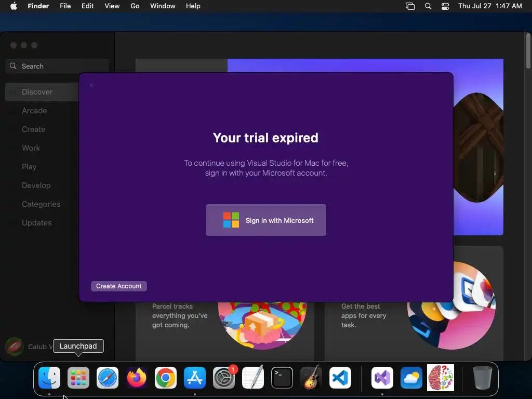Open System Settings with update badge
This screenshot has height=399, width=532.
[224, 378]
